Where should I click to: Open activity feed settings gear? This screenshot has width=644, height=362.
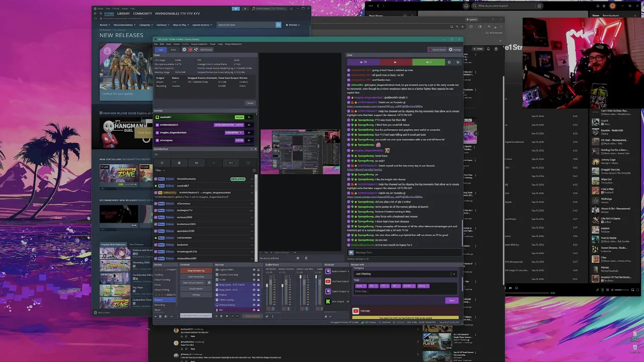[x=254, y=170]
